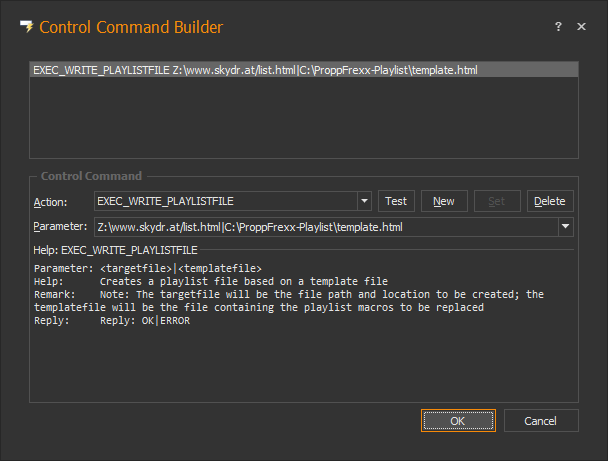Confirm the dialog with OK
The image size is (608, 461).
pyautogui.click(x=457, y=421)
